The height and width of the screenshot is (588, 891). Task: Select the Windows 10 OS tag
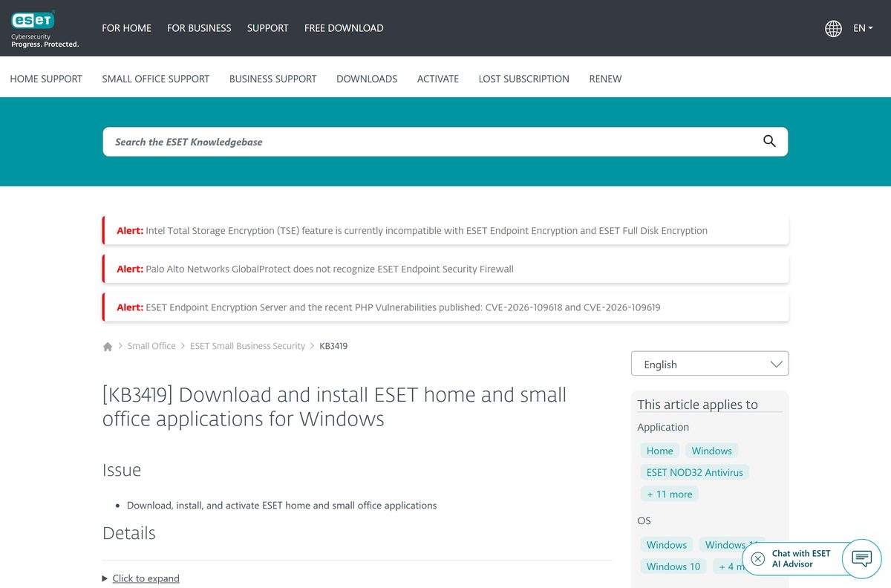pos(673,566)
